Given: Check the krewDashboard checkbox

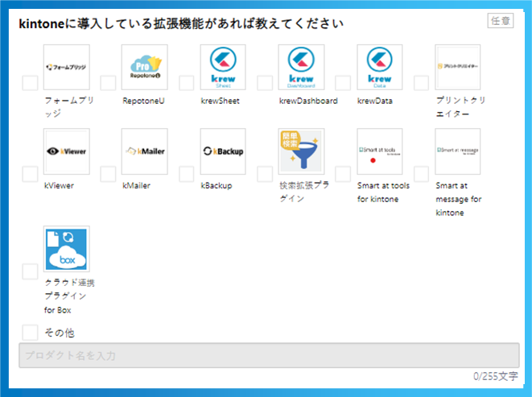Looking at the screenshot, I should 265,83.
